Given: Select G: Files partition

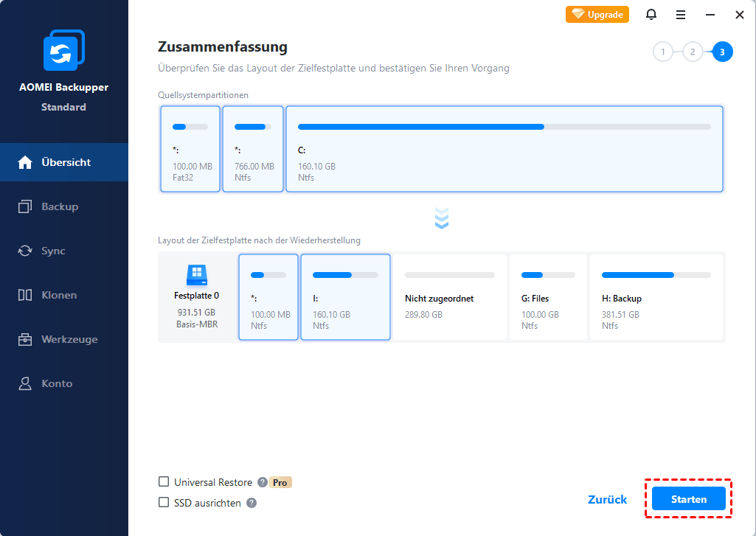Looking at the screenshot, I should click(548, 297).
